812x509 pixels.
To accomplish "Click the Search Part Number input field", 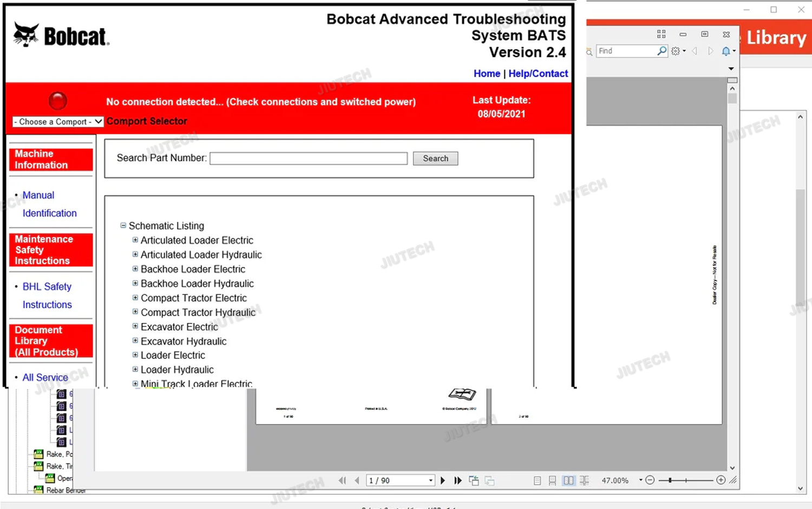I will [x=309, y=158].
